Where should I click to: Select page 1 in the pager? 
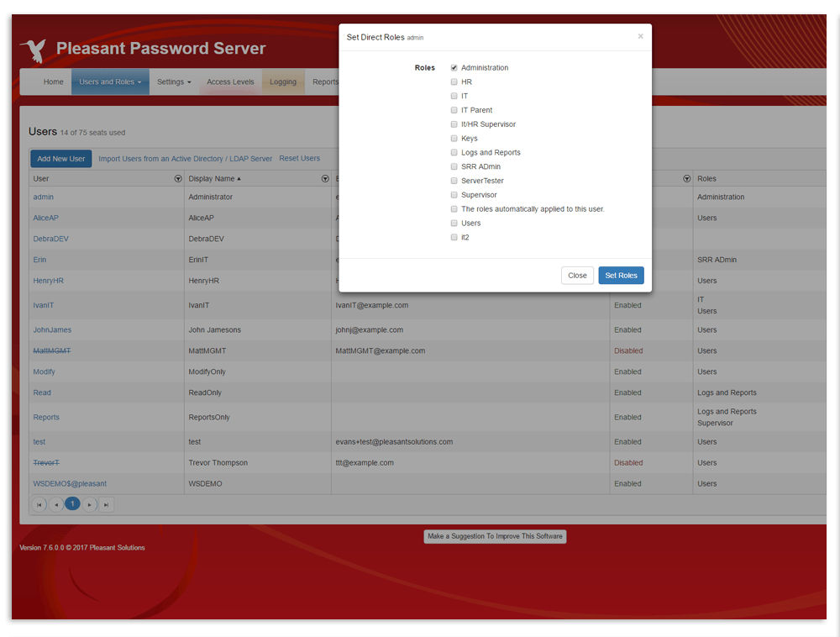72,504
